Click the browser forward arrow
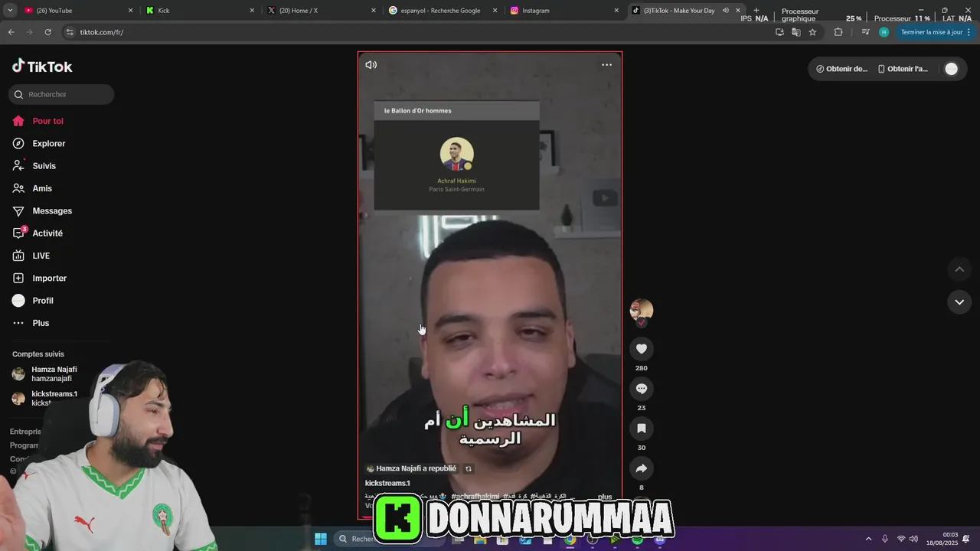Image resolution: width=980 pixels, height=551 pixels. 29,32
